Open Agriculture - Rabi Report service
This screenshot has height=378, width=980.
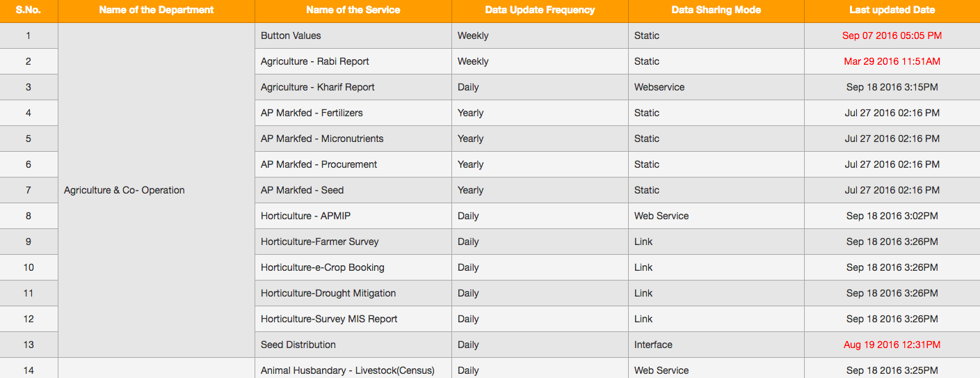315,61
